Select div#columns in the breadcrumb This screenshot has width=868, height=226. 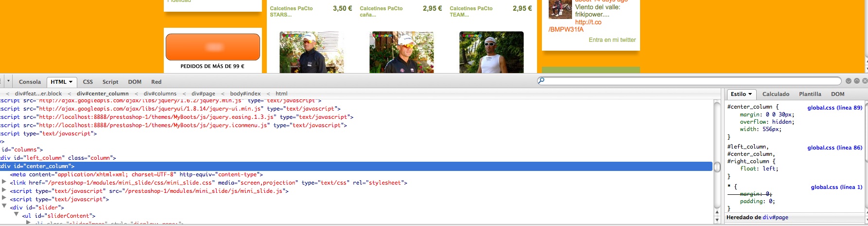click(x=160, y=94)
